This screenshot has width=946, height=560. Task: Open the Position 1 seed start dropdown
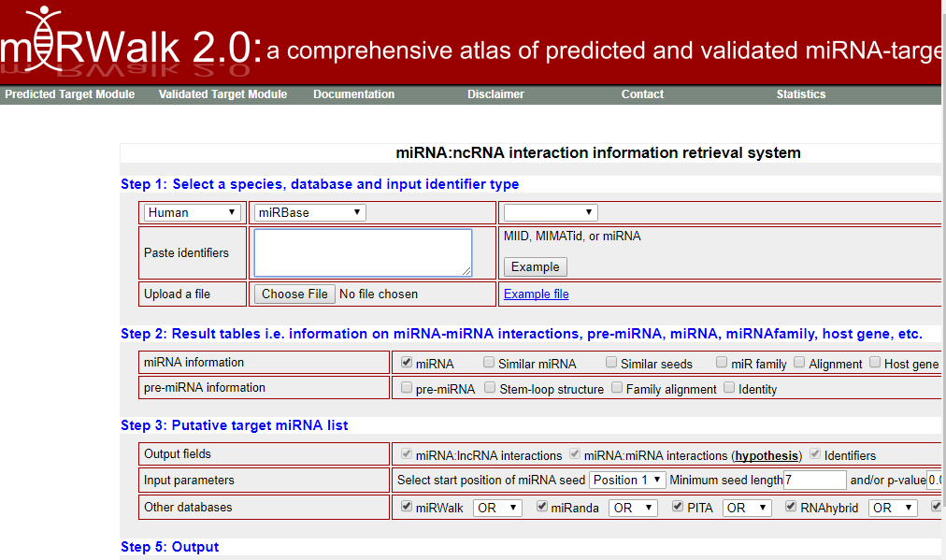pyautogui.click(x=626, y=480)
